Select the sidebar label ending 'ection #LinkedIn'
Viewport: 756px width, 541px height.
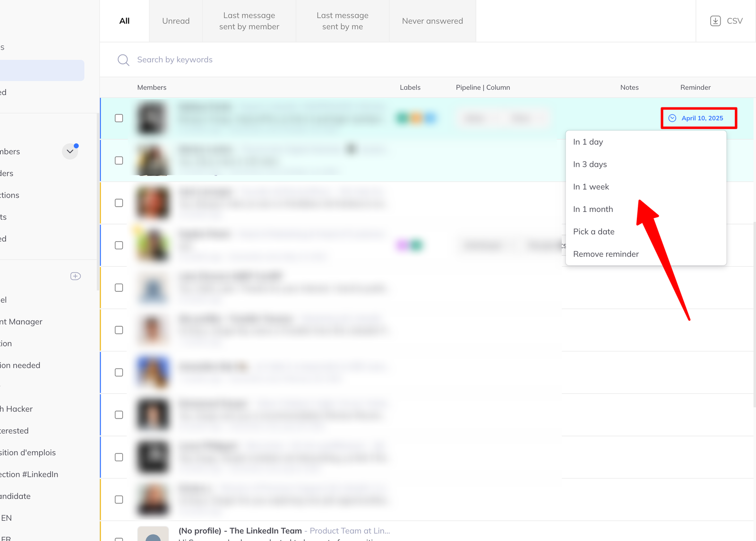(x=29, y=474)
